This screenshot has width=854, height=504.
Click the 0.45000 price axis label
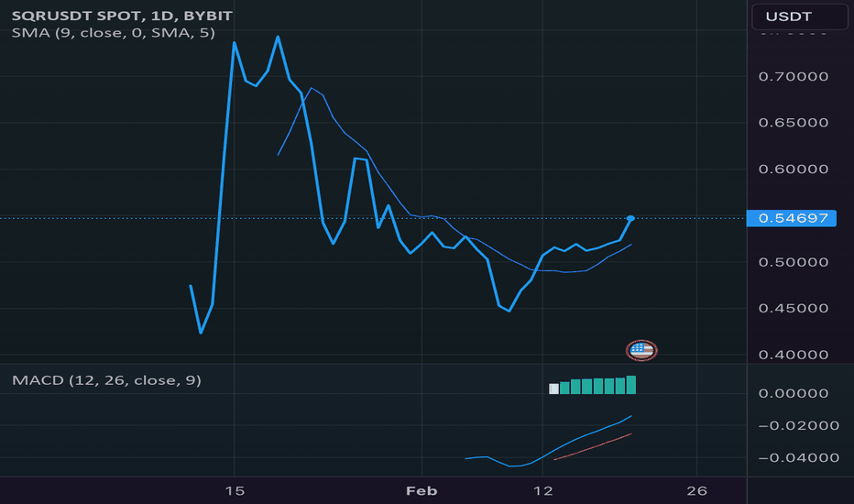tap(794, 309)
